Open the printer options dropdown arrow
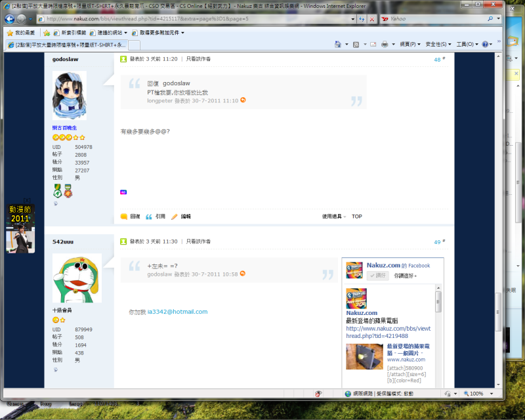 (393, 44)
